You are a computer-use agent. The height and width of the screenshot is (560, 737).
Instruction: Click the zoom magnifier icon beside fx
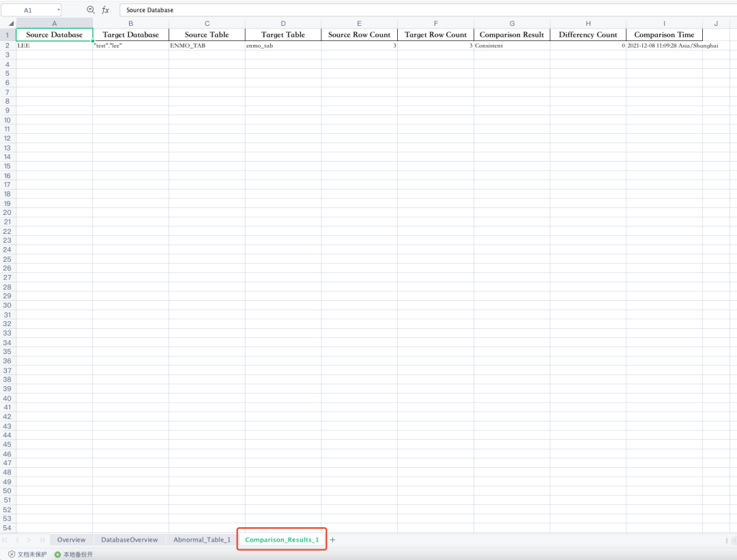(x=91, y=10)
